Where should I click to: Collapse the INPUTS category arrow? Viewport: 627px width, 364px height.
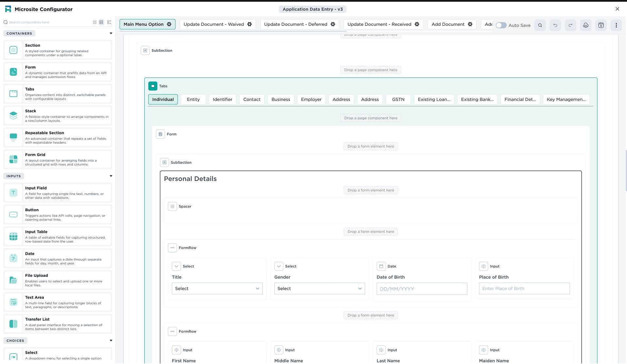point(111,176)
